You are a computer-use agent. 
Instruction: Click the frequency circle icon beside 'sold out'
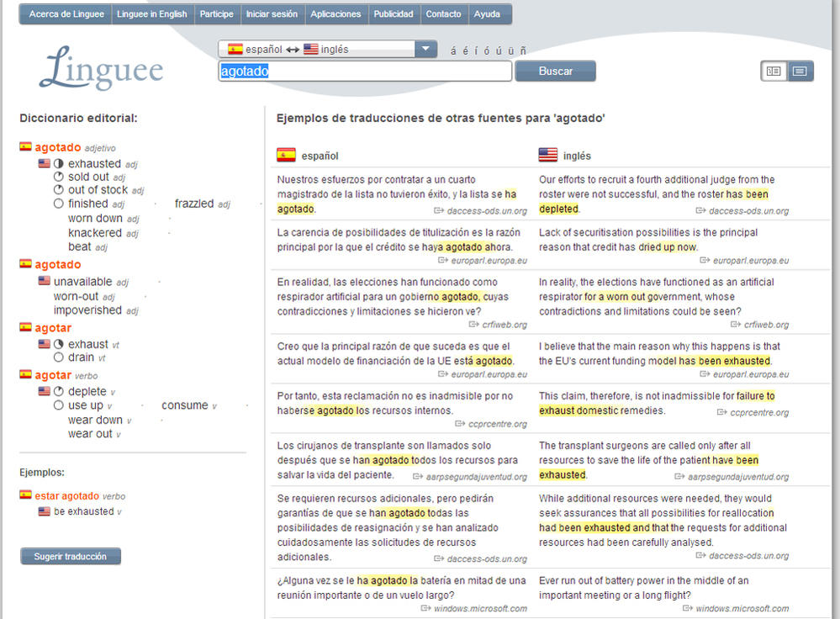59,177
